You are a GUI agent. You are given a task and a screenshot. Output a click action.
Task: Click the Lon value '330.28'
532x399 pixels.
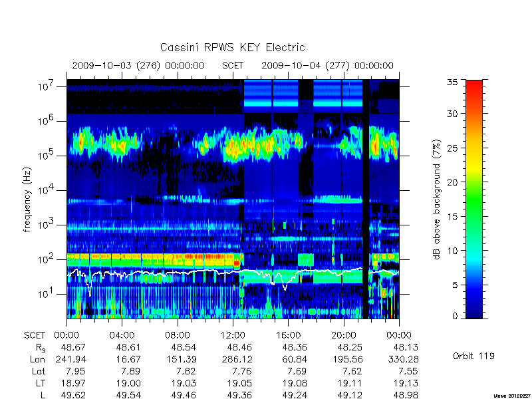pos(403,359)
